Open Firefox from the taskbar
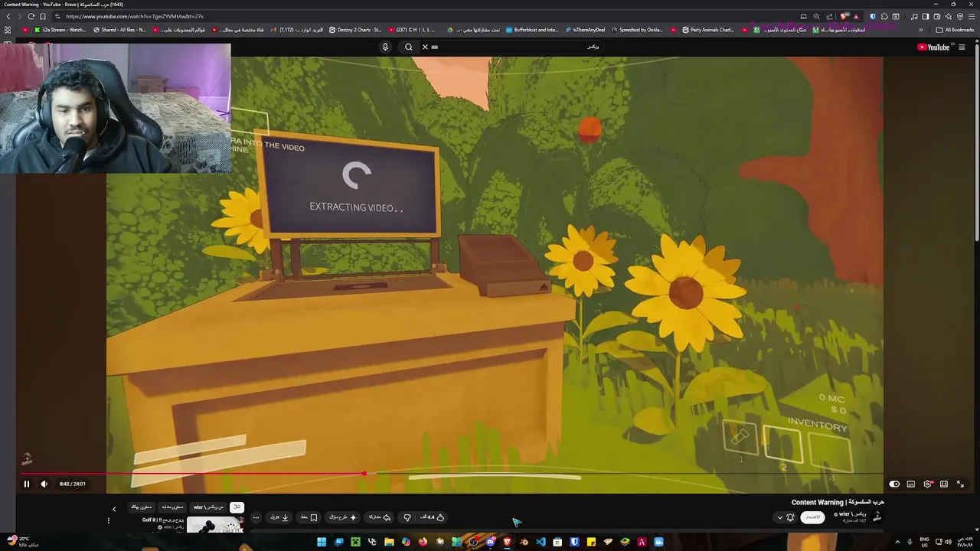 (x=423, y=542)
